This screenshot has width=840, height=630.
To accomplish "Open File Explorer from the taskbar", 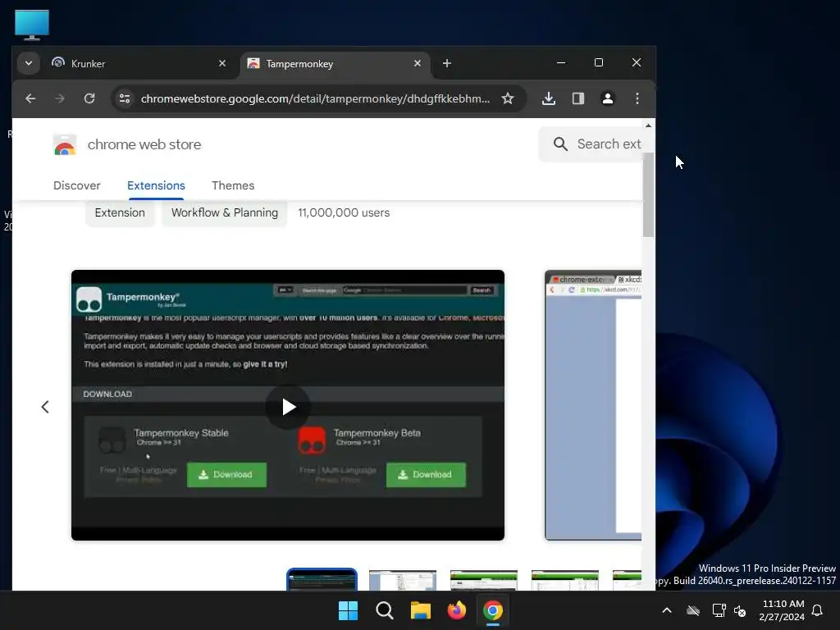I will tap(421, 610).
